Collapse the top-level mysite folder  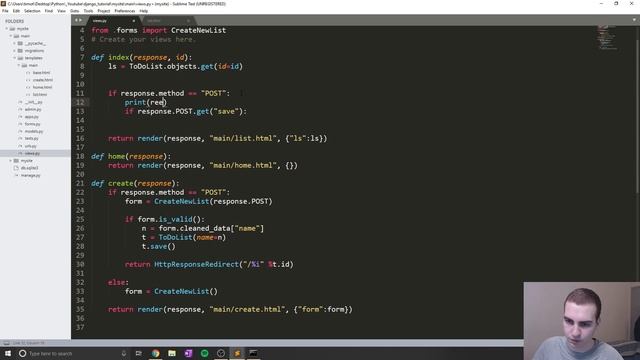[7, 29]
